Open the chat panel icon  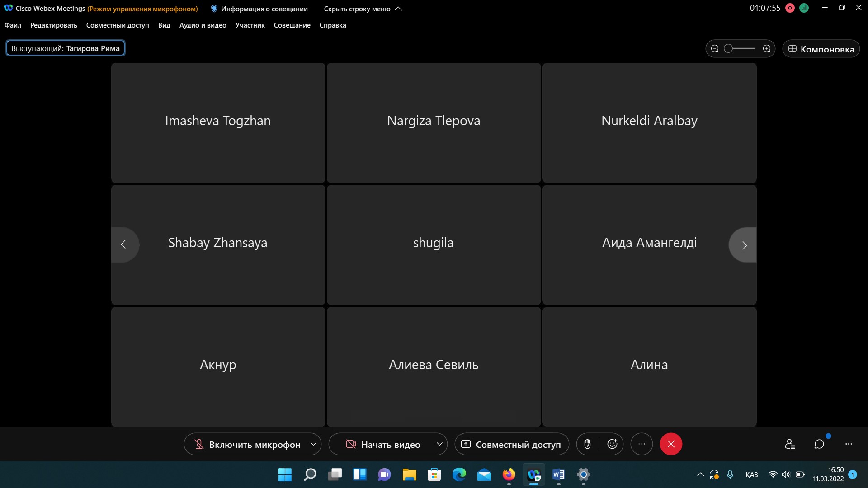(x=819, y=444)
